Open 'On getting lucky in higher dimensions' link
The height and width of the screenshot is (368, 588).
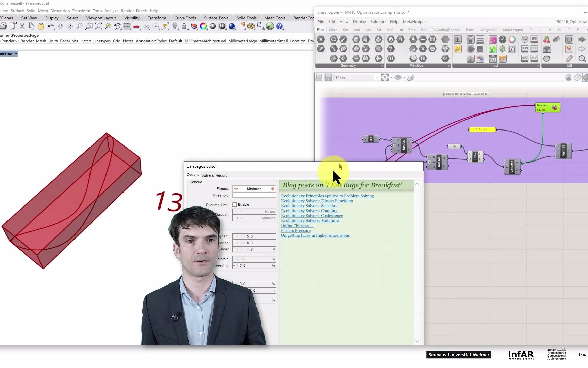coord(315,235)
